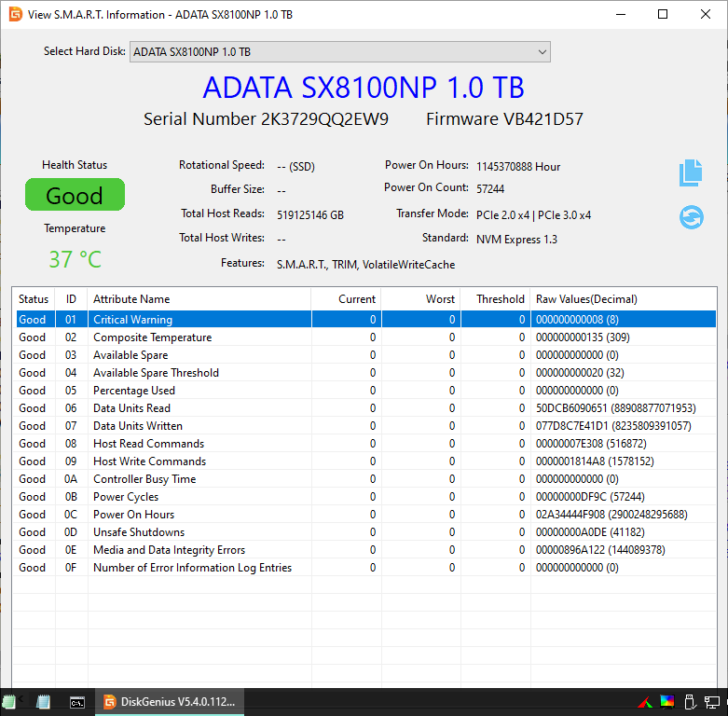
Task: Open the Select Hard Disk dropdown
Action: tap(340, 51)
